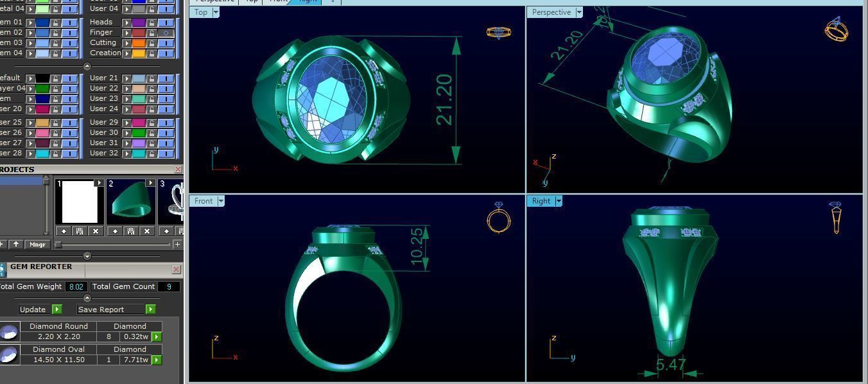
Task: Click green arrow for Diamond Oval row
Action: 157,360
